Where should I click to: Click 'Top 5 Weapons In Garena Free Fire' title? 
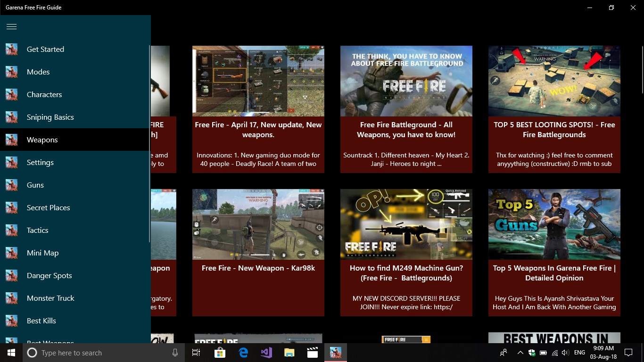pyautogui.click(x=554, y=273)
